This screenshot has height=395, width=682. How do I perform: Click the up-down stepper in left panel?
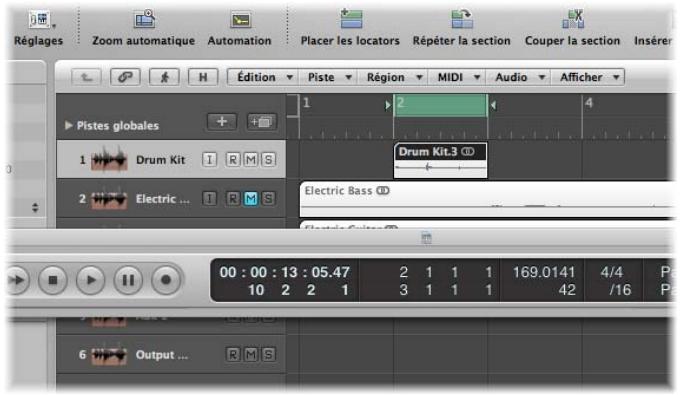(x=35, y=208)
